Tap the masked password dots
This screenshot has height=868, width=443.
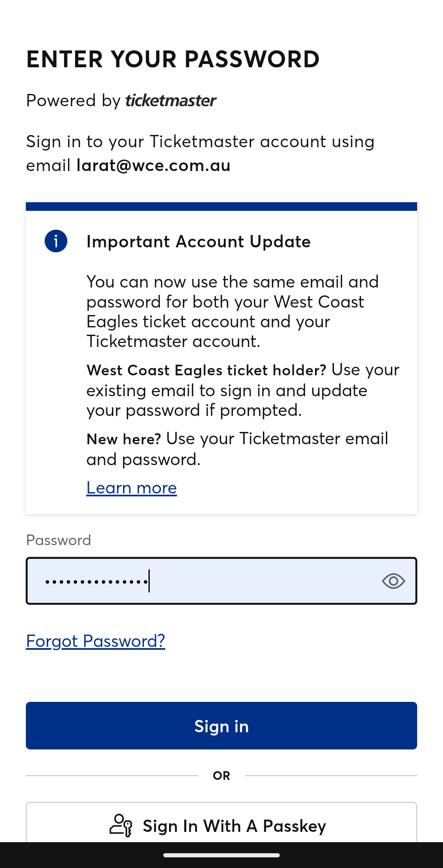click(97, 581)
